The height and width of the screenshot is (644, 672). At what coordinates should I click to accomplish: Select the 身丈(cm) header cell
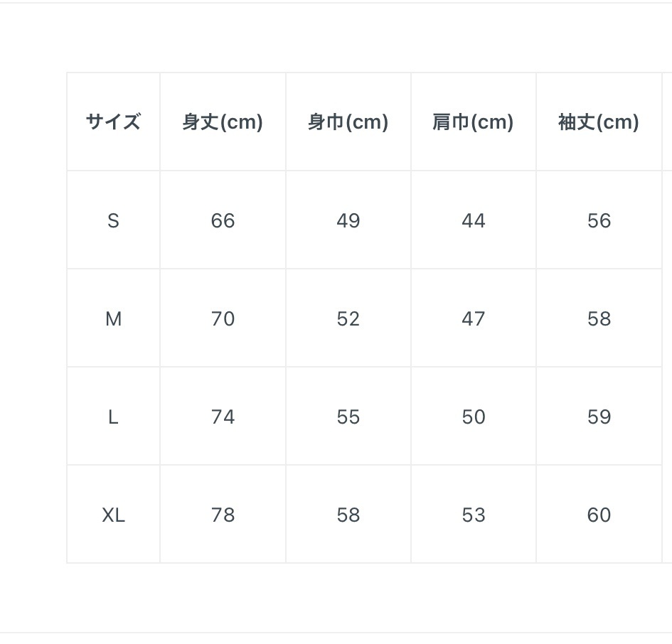[x=223, y=122]
